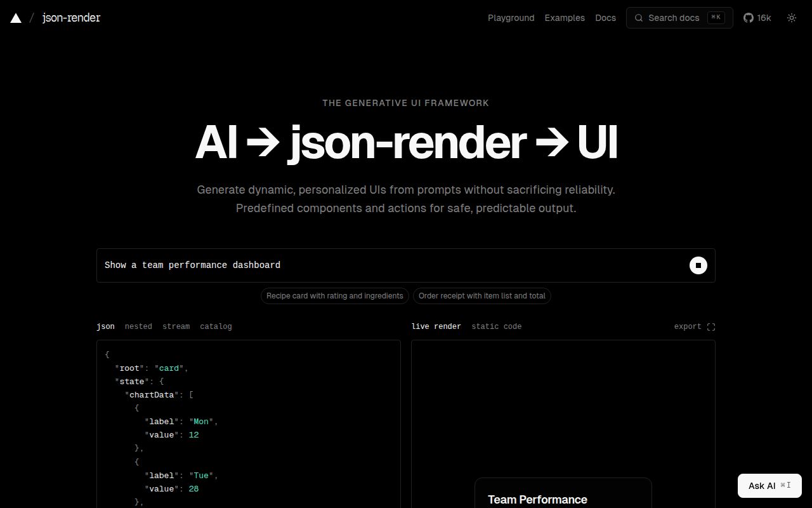Image resolution: width=812 pixels, height=508 pixels.
Task: Click the AI → json-render → UI headline
Action: [x=406, y=143]
